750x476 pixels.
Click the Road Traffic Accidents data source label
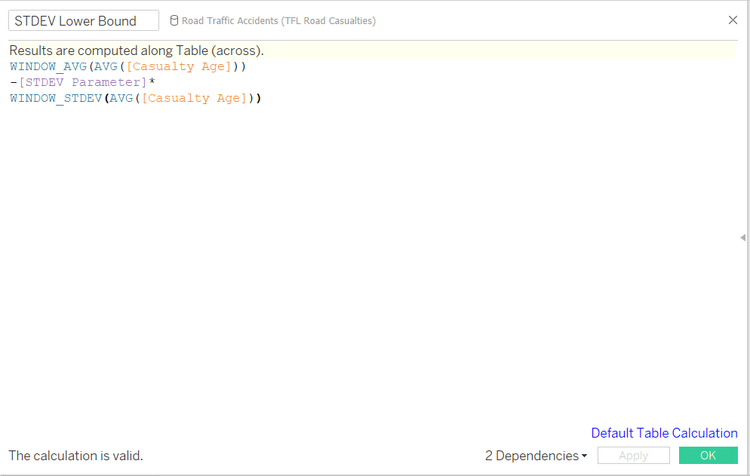click(x=278, y=21)
